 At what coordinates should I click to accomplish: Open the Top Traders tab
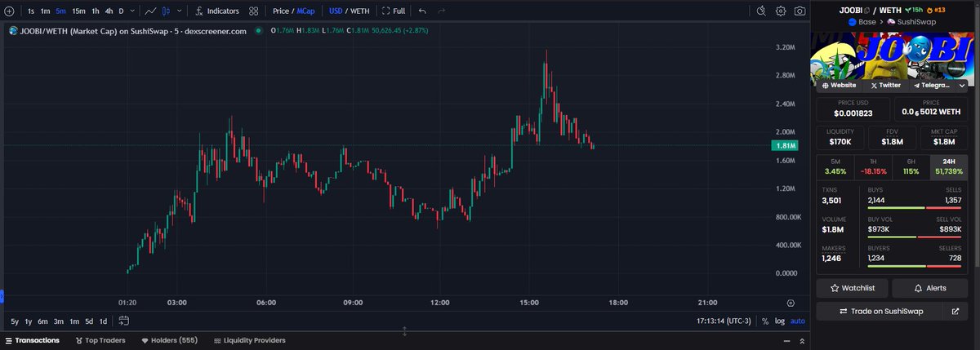pyautogui.click(x=100, y=340)
